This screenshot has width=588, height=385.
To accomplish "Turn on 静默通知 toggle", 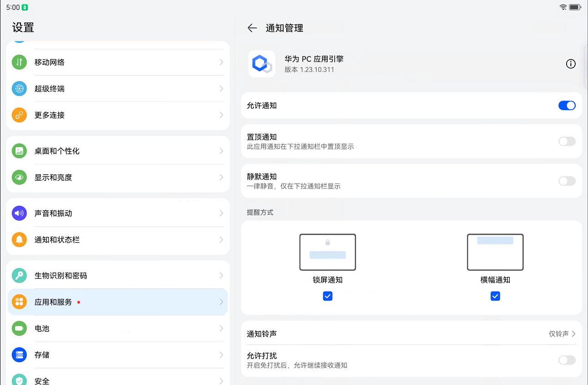I will tap(567, 181).
